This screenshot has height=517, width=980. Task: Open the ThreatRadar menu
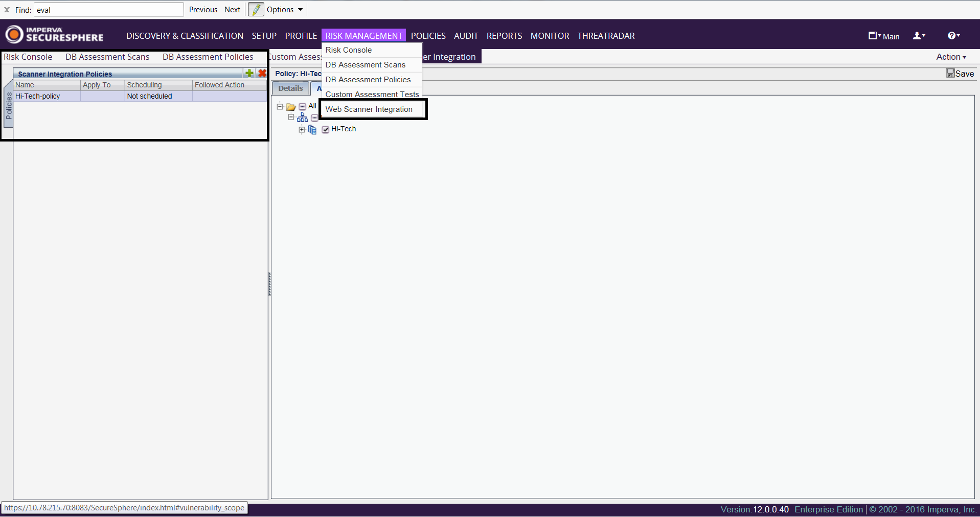tap(606, 36)
